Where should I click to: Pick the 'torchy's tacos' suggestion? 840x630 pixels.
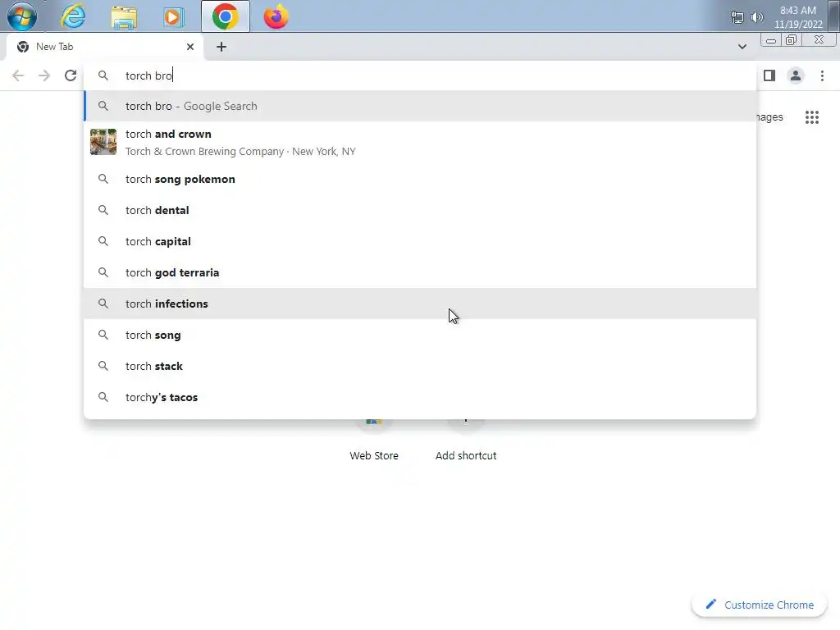419,397
